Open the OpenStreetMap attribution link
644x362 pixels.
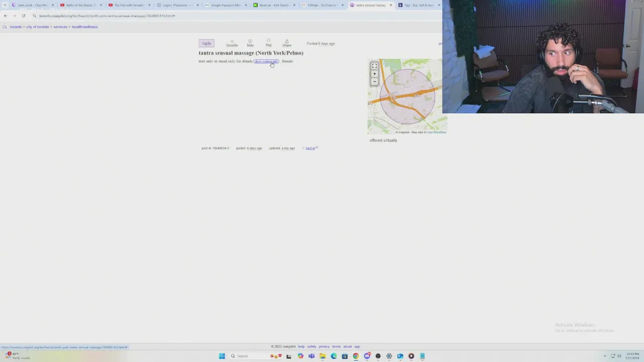(x=436, y=132)
